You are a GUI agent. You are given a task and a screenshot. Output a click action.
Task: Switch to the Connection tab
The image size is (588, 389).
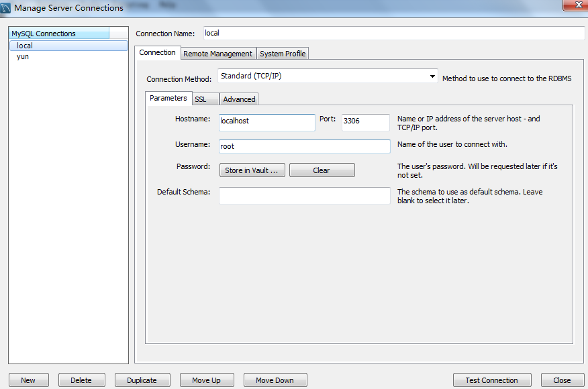tap(158, 52)
